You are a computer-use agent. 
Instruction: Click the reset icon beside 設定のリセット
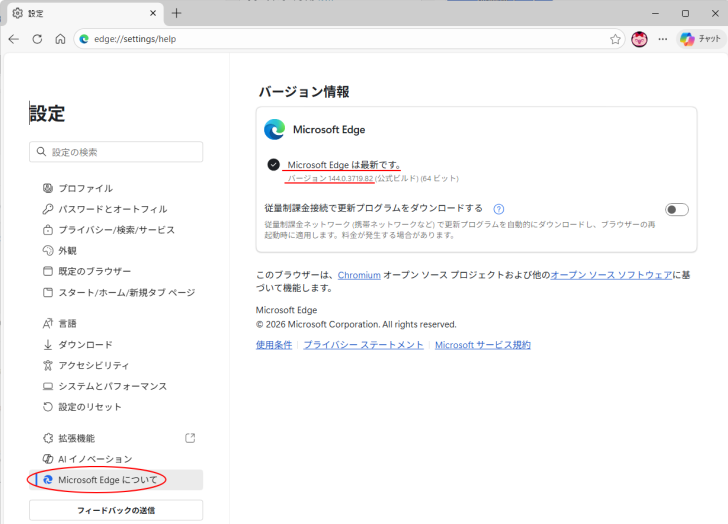48,407
